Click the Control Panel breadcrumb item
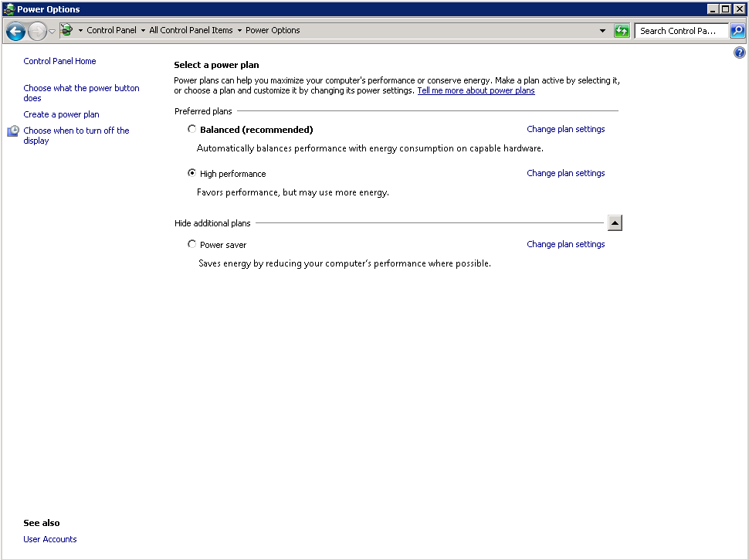Image resolution: width=749 pixels, height=560 pixels. click(111, 31)
